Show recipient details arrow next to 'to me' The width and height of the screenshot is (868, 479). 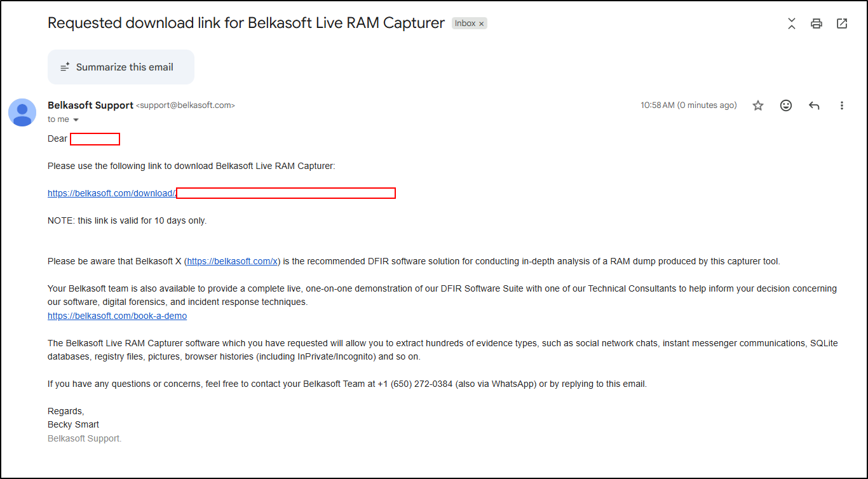(x=76, y=120)
